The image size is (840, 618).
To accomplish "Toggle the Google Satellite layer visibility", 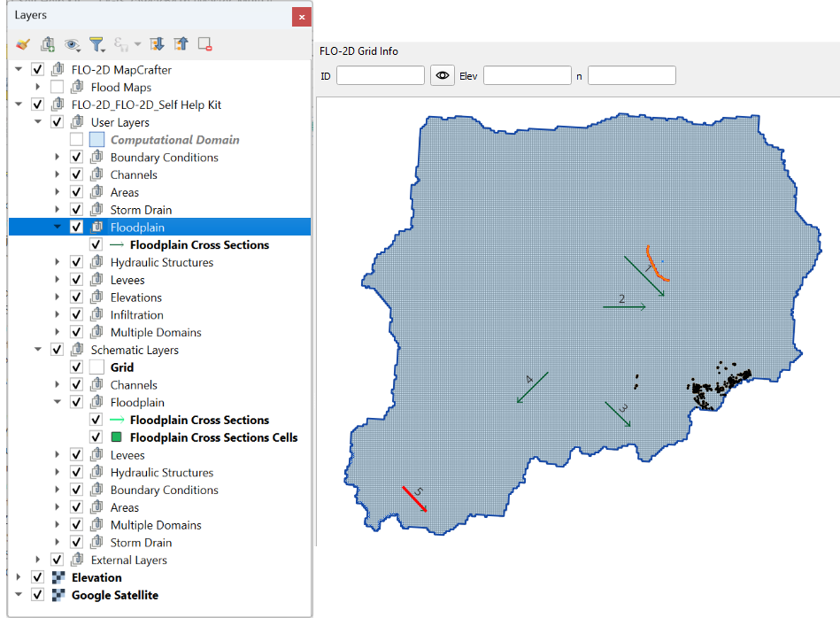I will pyautogui.click(x=37, y=595).
